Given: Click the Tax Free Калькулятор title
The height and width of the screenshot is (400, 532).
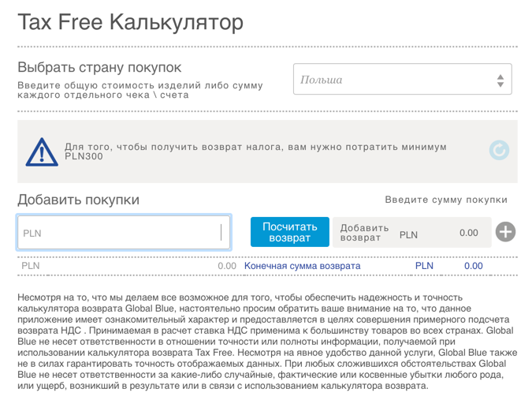Looking at the screenshot, I should tap(131, 22).
